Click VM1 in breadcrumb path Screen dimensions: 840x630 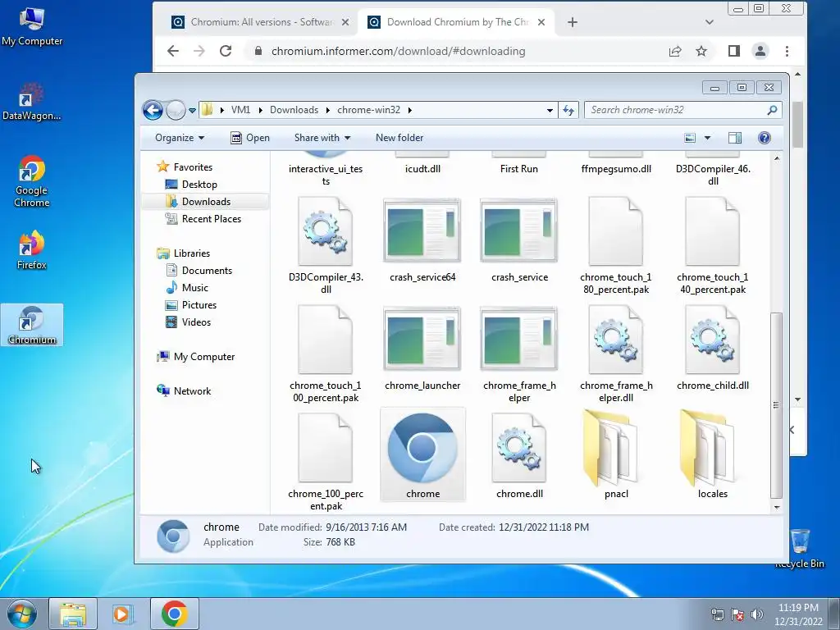coord(240,110)
